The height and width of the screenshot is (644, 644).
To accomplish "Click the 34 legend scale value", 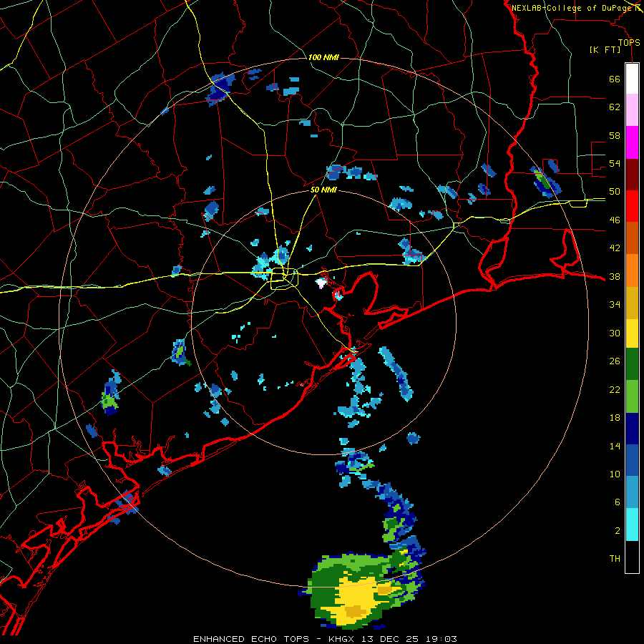I will click(x=615, y=305).
